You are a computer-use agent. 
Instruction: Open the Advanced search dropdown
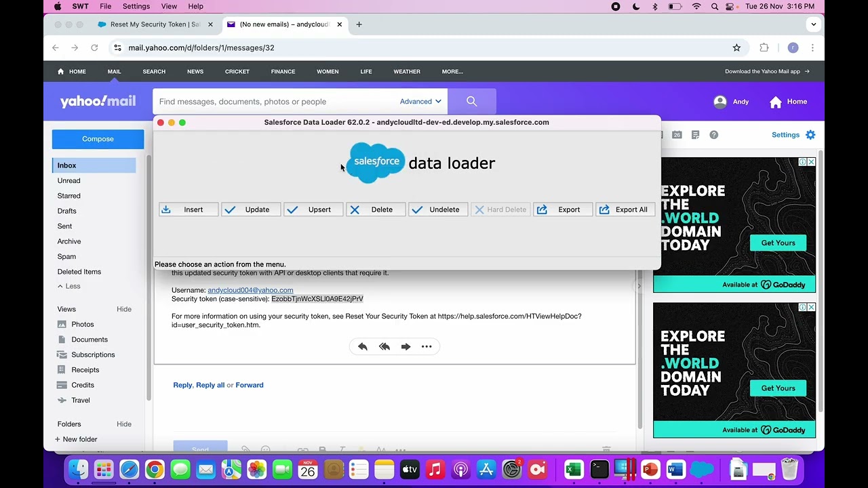pos(420,102)
